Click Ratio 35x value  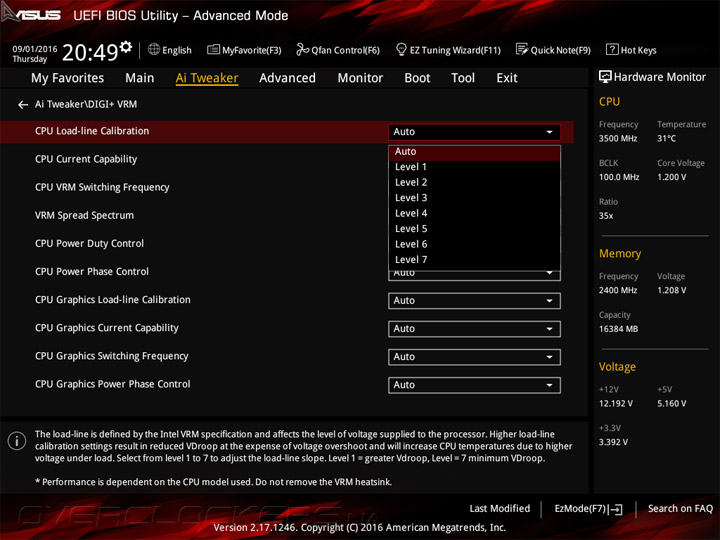tap(606, 216)
